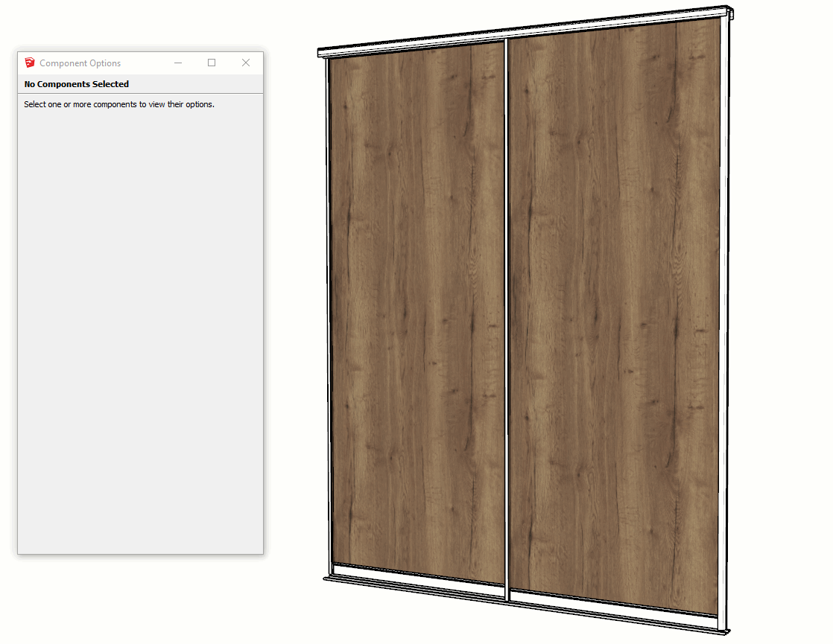Screen dimensions: 833x644
Task: Select the right wooden sliding door panel
Action: point(615,313)
